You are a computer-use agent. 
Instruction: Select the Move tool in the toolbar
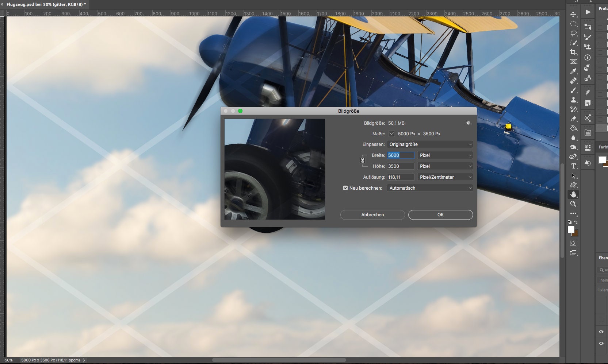tap(573, 14)
